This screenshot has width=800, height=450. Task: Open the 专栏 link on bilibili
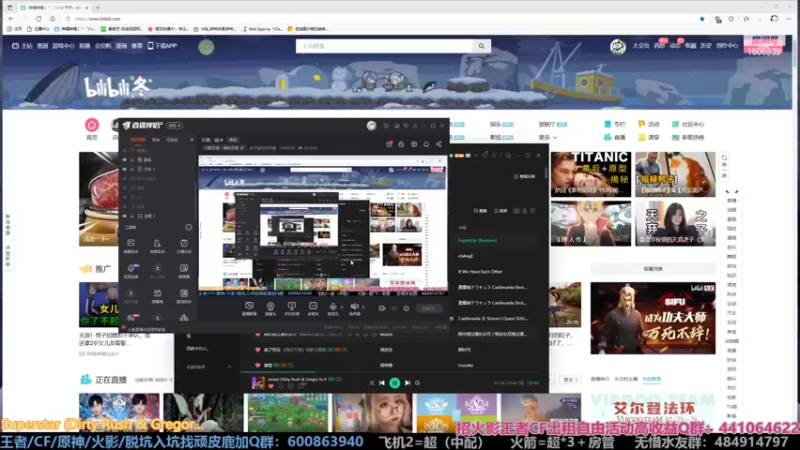(x=615, y=124)
